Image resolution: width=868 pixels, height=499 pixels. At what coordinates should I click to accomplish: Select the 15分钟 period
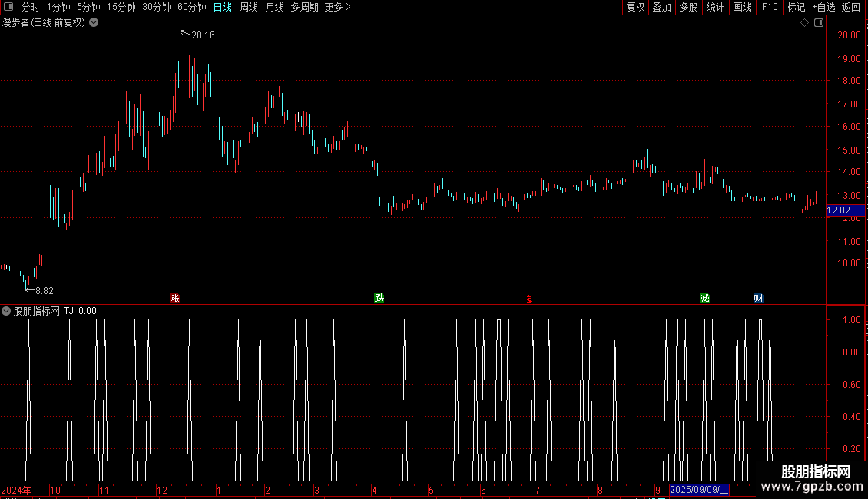pyautogui.click(x=121, y=7)
